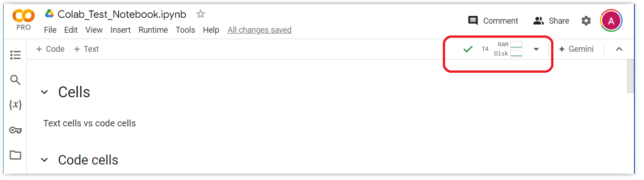Viewport: 644px width, 180px height.
Task: Open the runtime connection dropdown arrow
Action: pos(536,49)
